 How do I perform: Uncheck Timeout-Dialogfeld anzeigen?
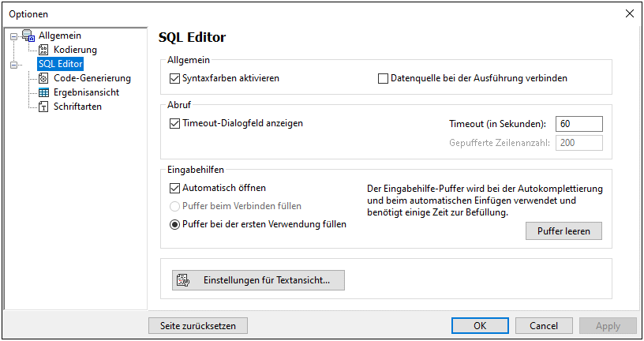click(175, 123)
